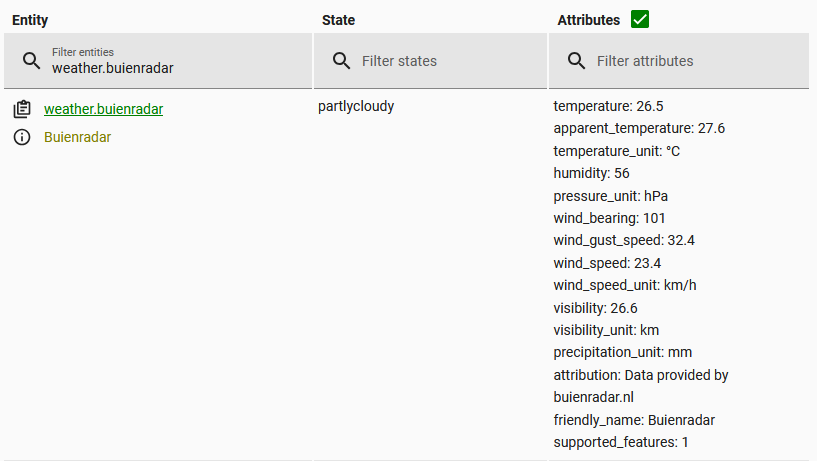Click the Buienradar friendly name

tap(77, 137)
